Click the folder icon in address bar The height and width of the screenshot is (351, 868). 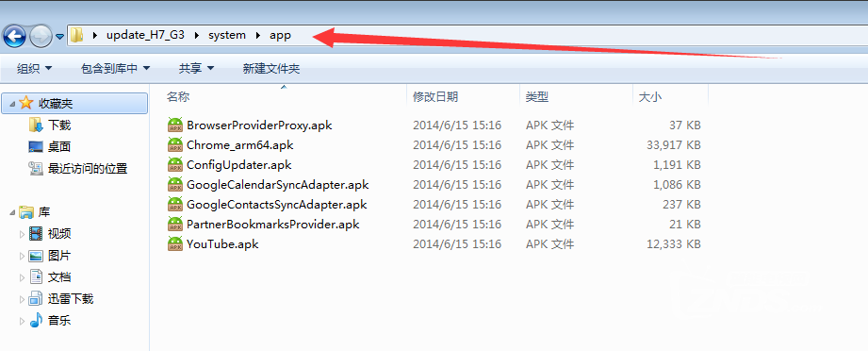(77, 36)
